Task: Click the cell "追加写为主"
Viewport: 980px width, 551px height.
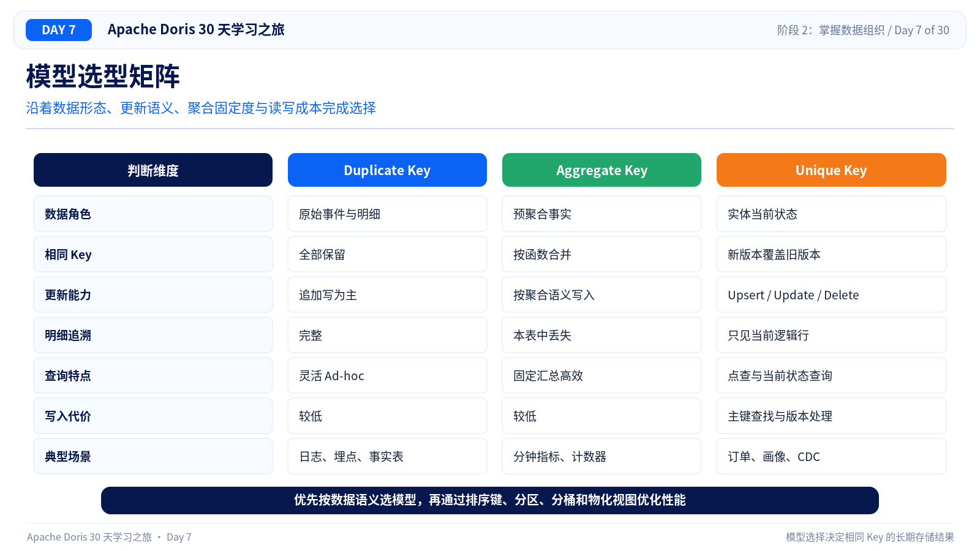Action: [x=387, y=294]
